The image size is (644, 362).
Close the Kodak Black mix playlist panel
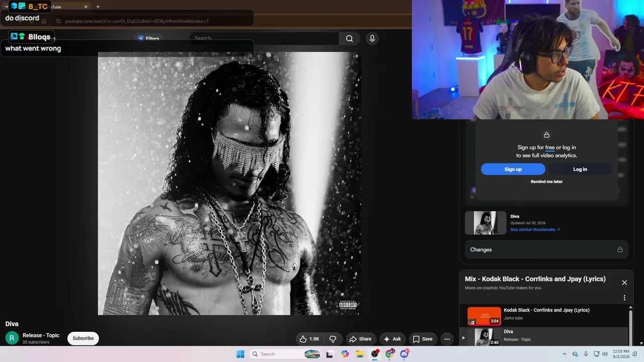(x=624, y=283)
